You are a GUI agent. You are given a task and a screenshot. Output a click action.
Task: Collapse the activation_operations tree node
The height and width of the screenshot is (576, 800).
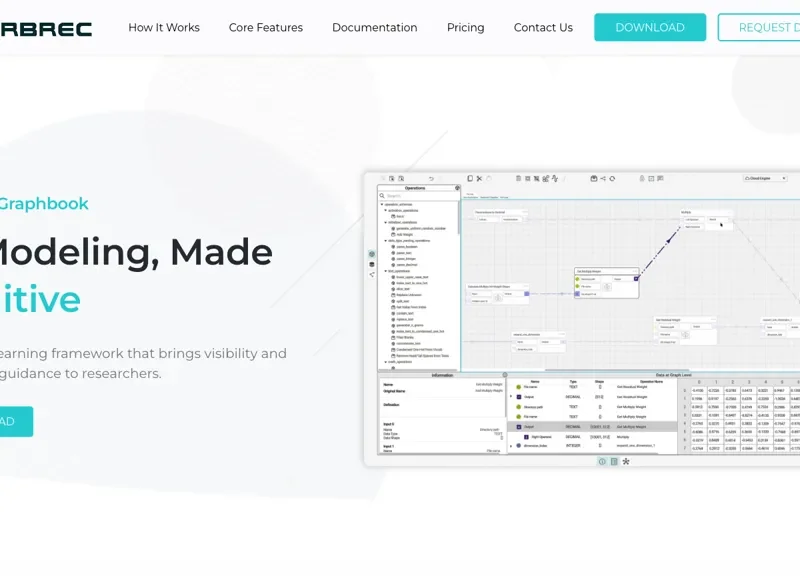pos(384,211)
